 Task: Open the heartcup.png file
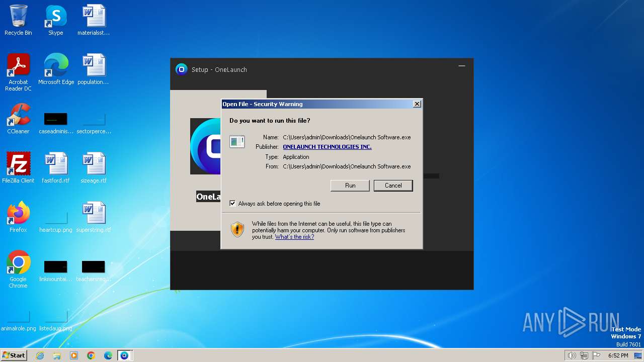pyautogui.click(x=56, y=222)
